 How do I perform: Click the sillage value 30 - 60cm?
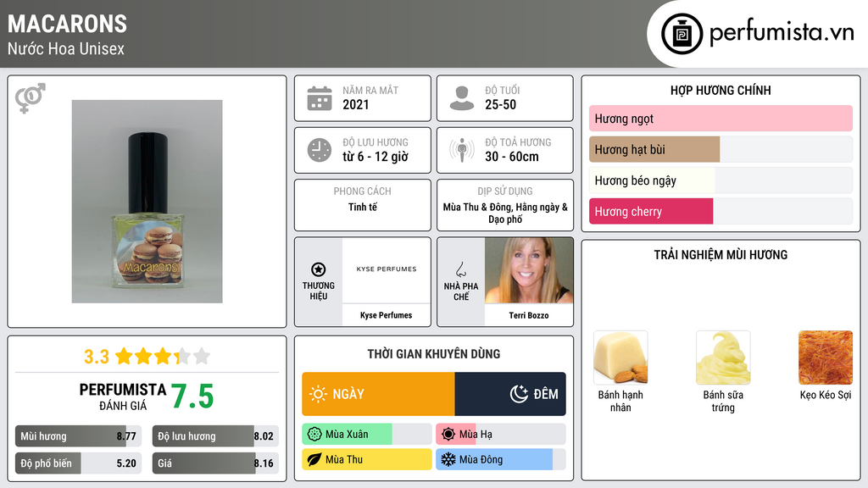pyautogui.click(x=511, y=157)
